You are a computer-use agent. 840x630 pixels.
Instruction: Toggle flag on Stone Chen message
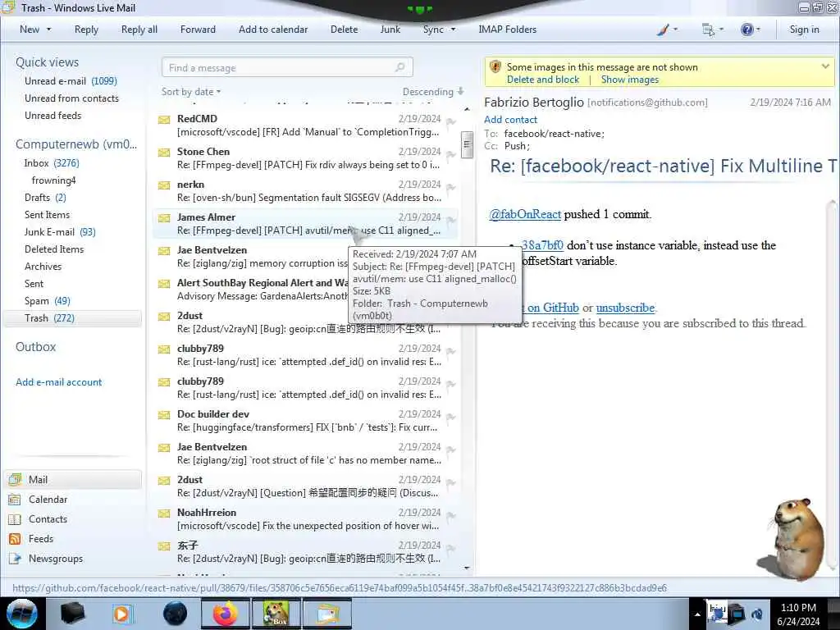450,155
